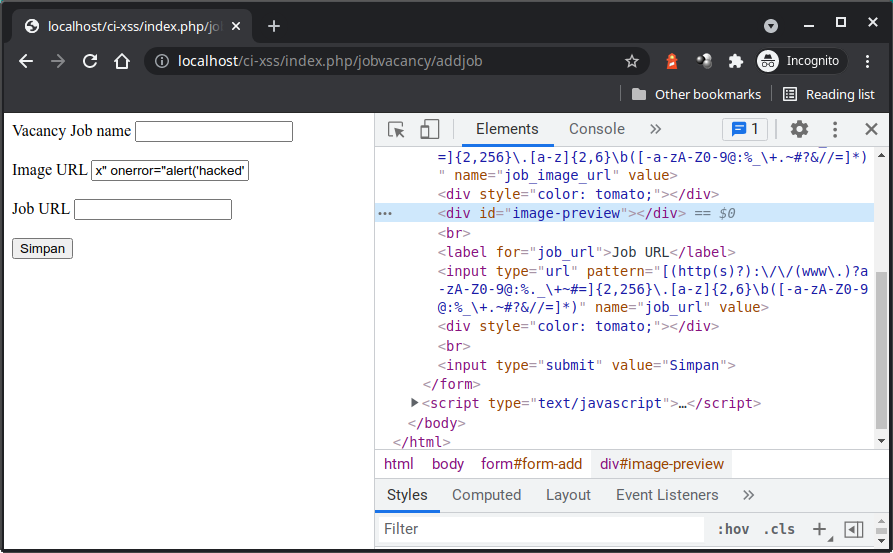Click the Vacancy Job name input
The height and width of the screenshot is (553, 893).
tap(214, 132)
